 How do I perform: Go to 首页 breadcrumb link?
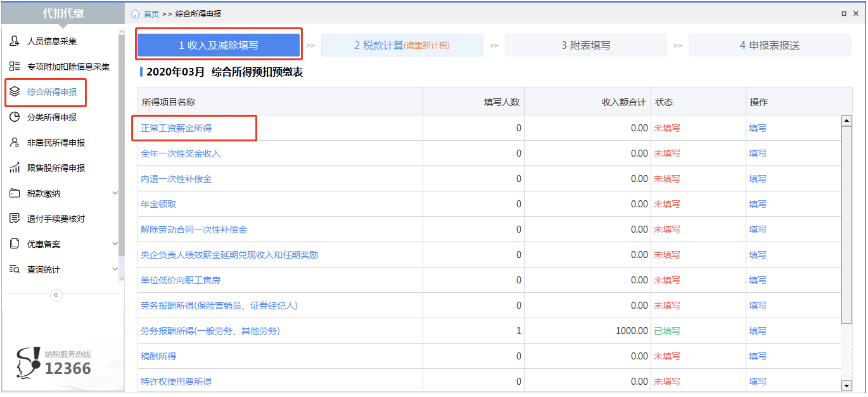coord(151,14)
